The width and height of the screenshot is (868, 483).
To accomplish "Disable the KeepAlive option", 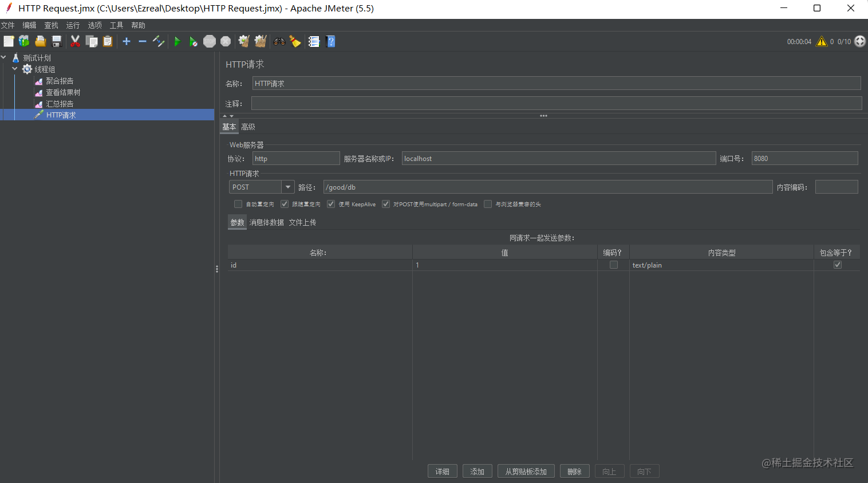I will coord(331,204).
